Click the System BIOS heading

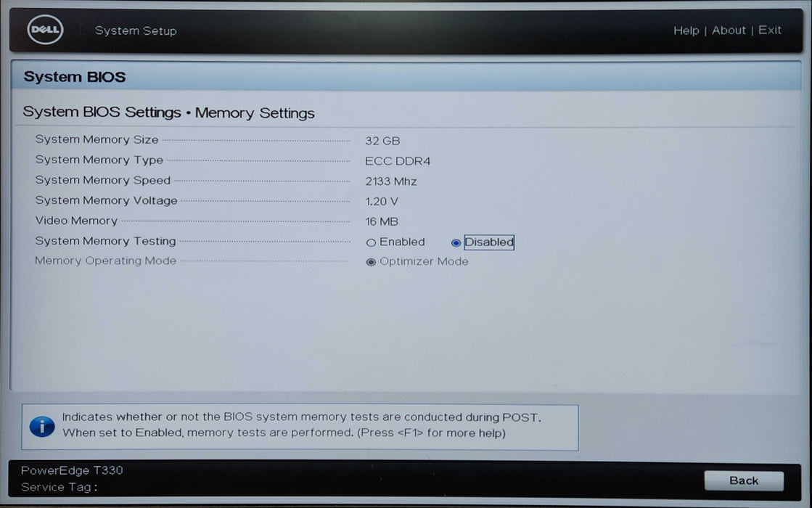[x=75, y=77]
